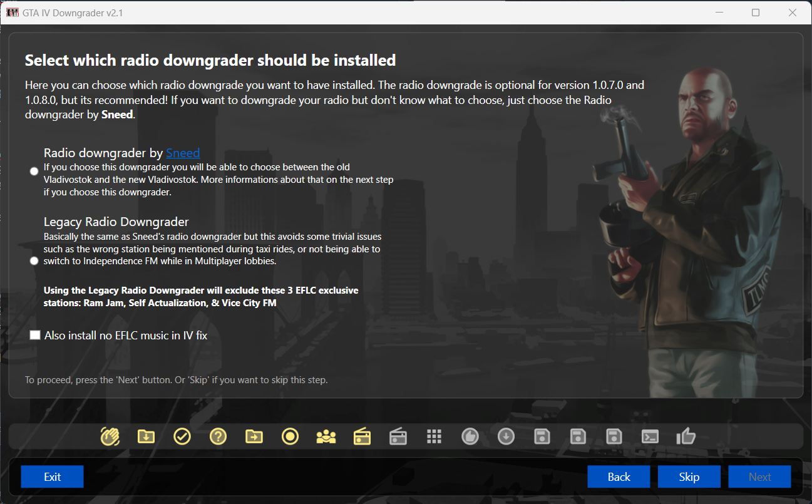Click the 'Legacy Radio Downgrader' heading text
Viewport: 812px width, 504px height.
click(116, 222)
